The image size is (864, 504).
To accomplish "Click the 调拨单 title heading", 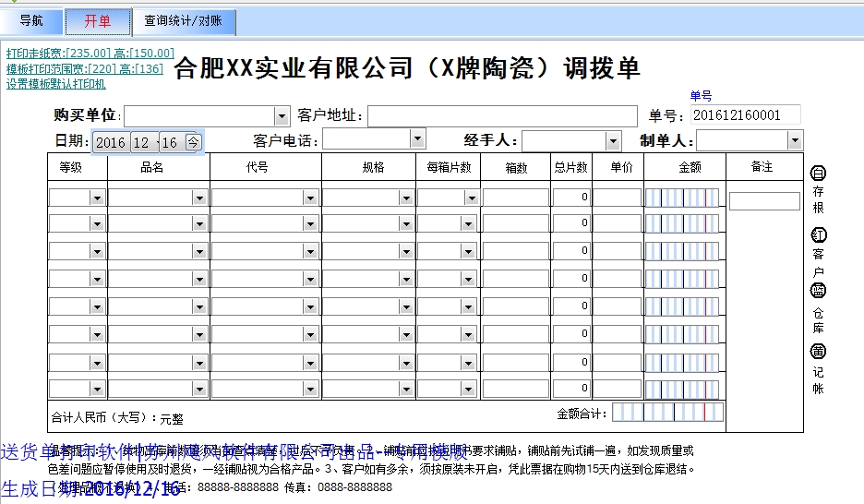I will point(602,68).
